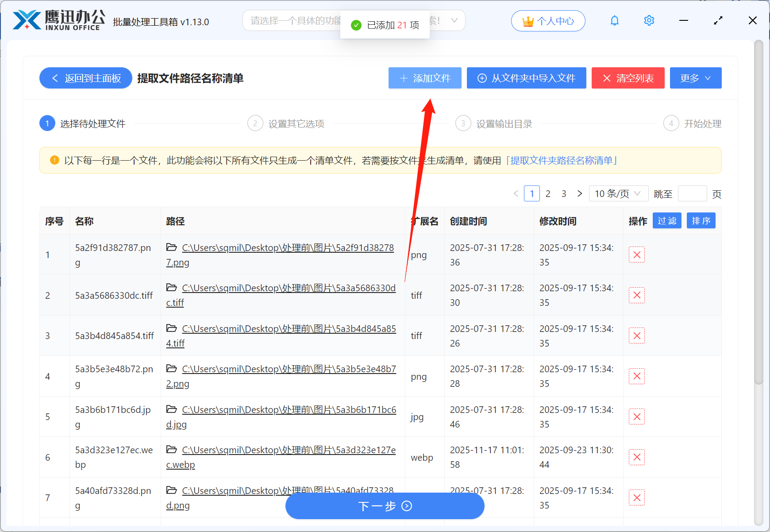Delete row 2 (5a3a5686330dc.tiff) with red X icon
This screenshot has width=770, height=532.
637,295
